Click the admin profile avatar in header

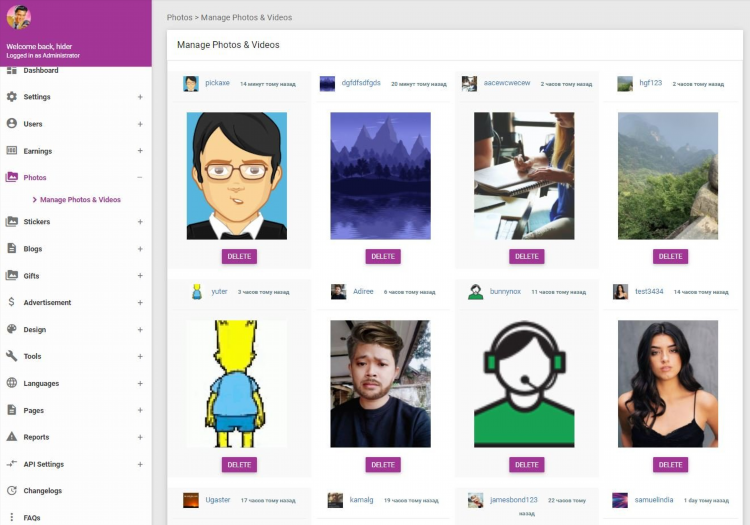coord(19,17)
